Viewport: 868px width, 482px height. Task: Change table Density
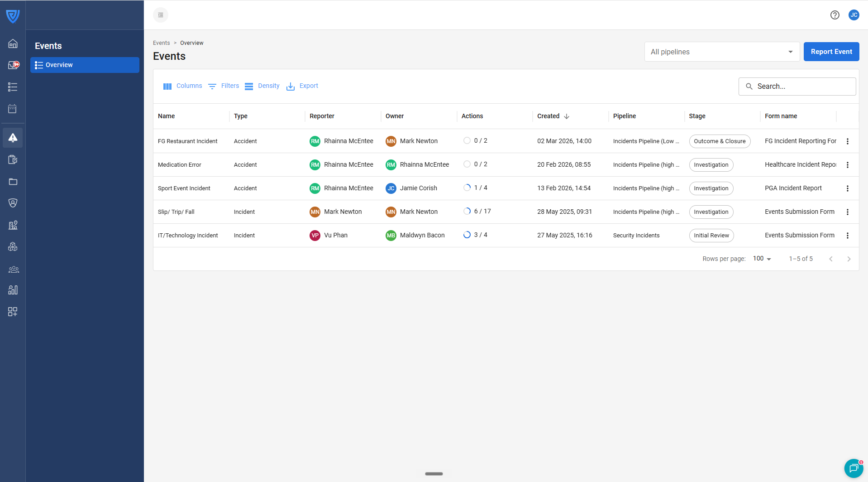click(x=262, y=86)
